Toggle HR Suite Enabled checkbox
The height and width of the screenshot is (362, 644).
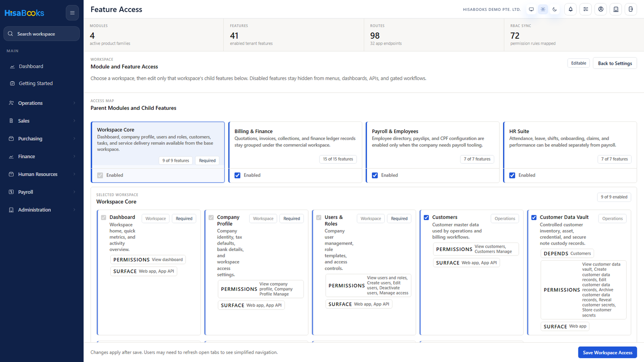[512, 175]
